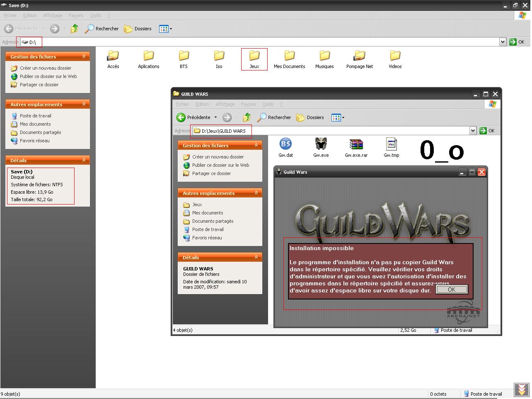
Task: Select the Musiques folder icon
Action: [324, 59]
